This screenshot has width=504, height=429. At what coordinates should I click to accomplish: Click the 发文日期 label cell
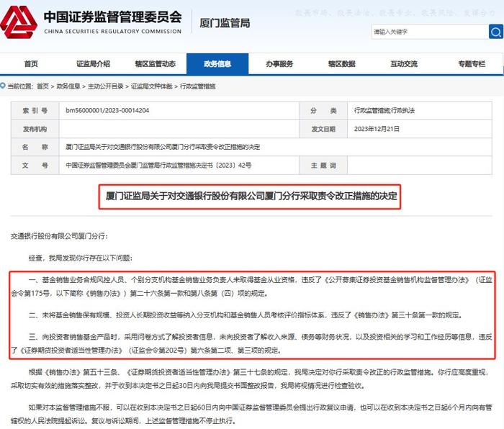pos(323,129)
